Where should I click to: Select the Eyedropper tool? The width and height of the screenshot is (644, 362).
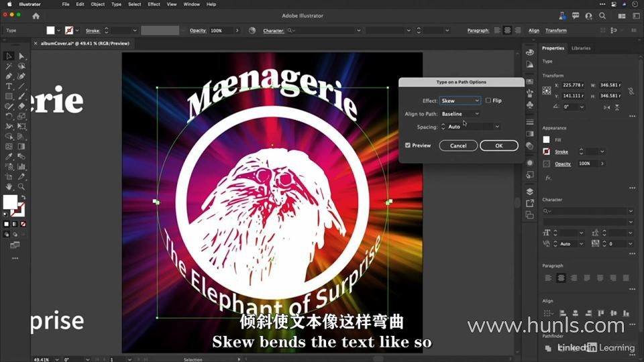click(x=9, y=156)
